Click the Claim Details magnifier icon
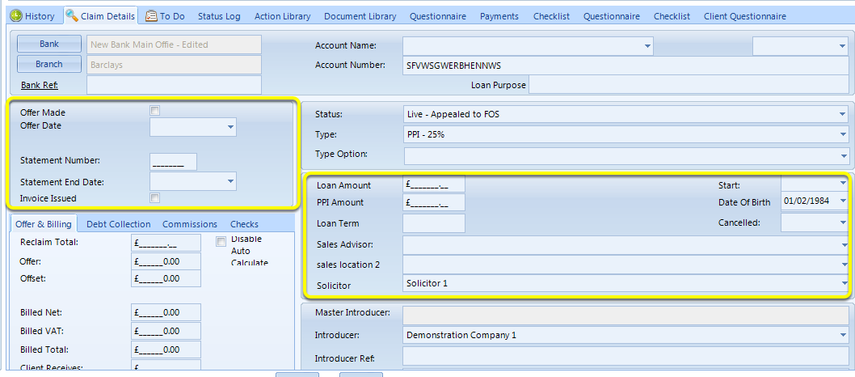Screen dimensions: 855x377 [x=71, y=15]
